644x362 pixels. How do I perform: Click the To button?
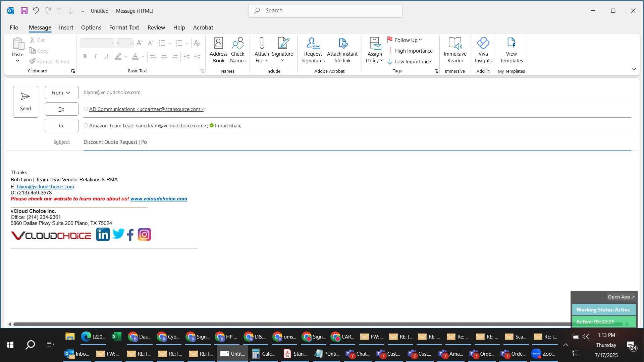(x=61, y=109)
